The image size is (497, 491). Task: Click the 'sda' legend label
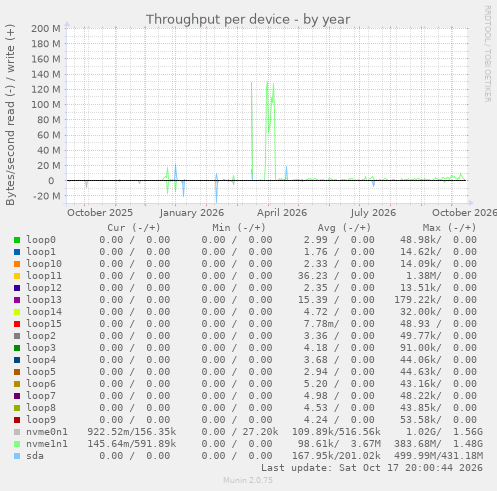(x=35, y=456)
